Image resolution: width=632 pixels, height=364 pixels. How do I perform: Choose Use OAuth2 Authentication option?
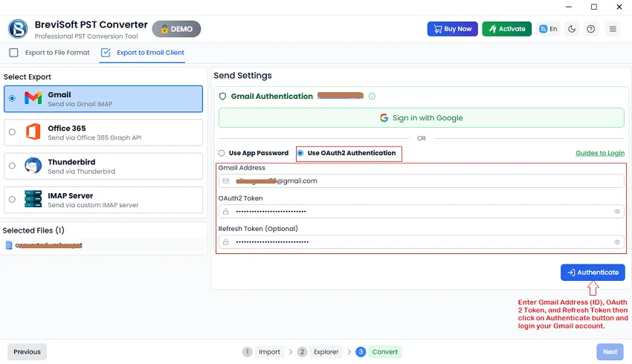[347, 153]
